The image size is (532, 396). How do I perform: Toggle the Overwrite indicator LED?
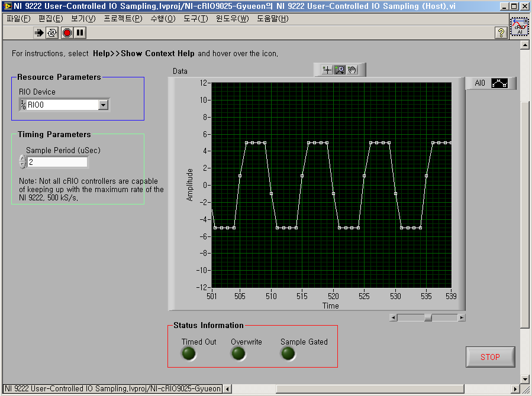click(x=238, y=353)
